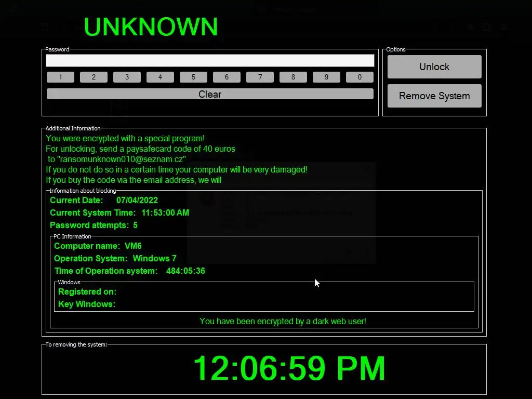
Task: Hit the digit 4 keypad button
Action: coord(160,77)
